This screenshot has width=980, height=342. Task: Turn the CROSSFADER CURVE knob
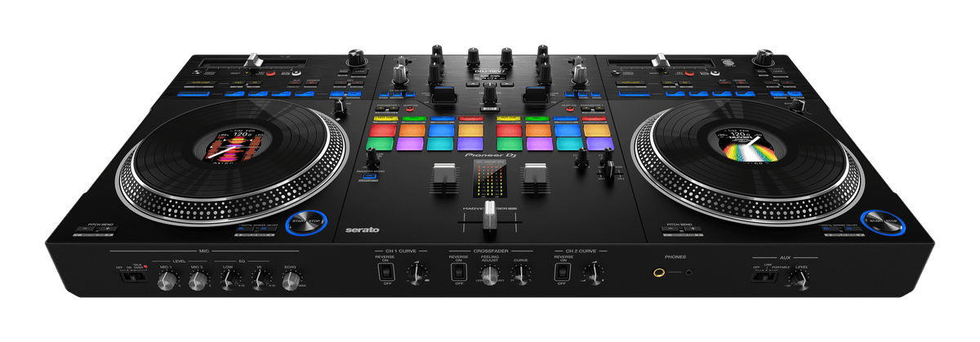coord(520,273)
